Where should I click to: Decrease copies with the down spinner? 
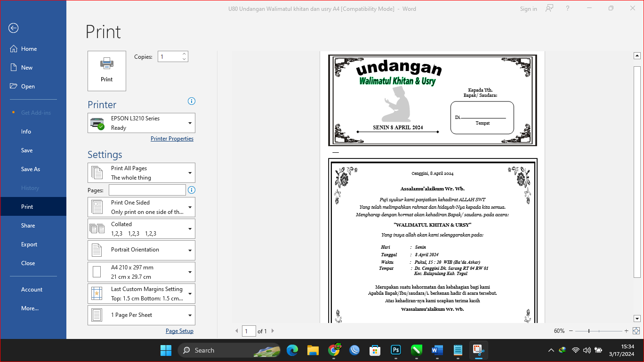(x=185, y=60)
